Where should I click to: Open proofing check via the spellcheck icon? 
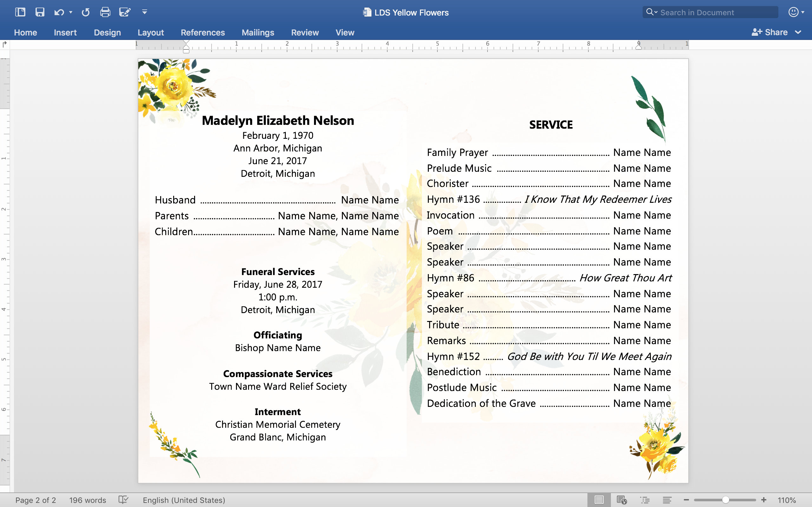click(124, 500)
